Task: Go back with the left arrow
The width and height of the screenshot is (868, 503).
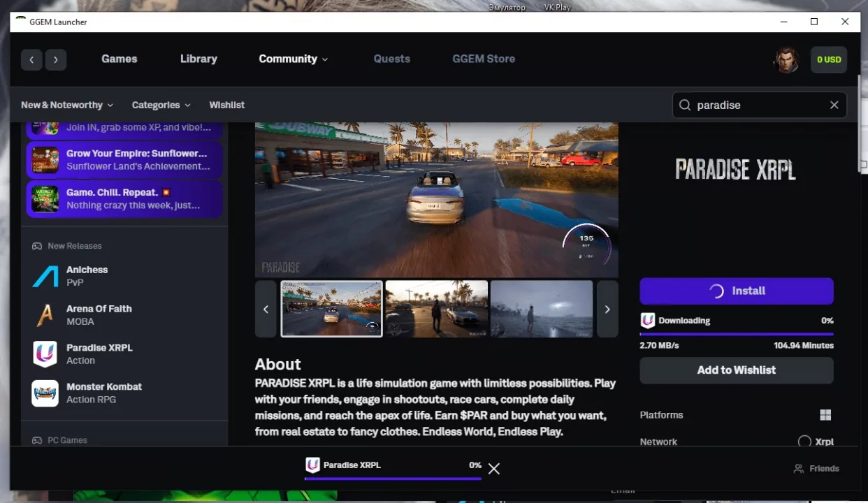Action: [31, 59]
